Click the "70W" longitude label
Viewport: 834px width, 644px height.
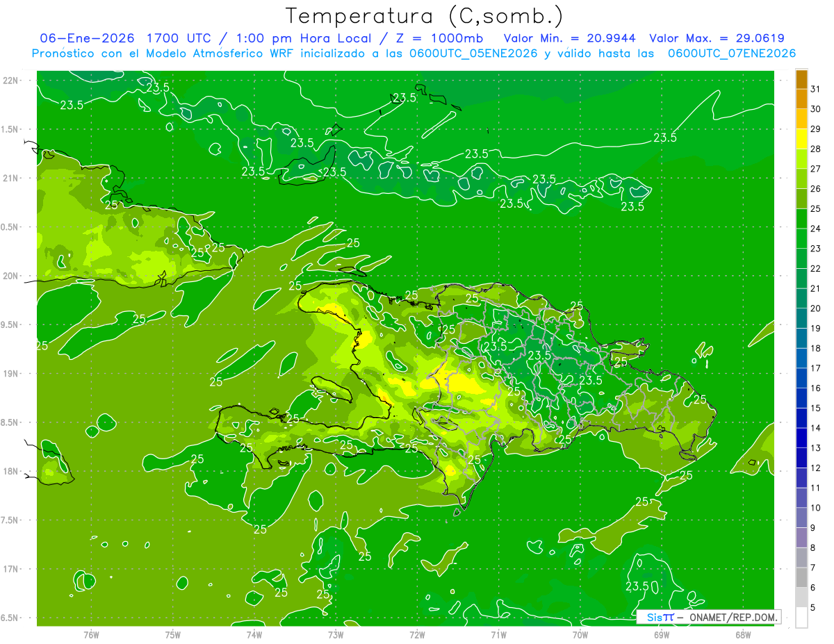tap(580, 634)
